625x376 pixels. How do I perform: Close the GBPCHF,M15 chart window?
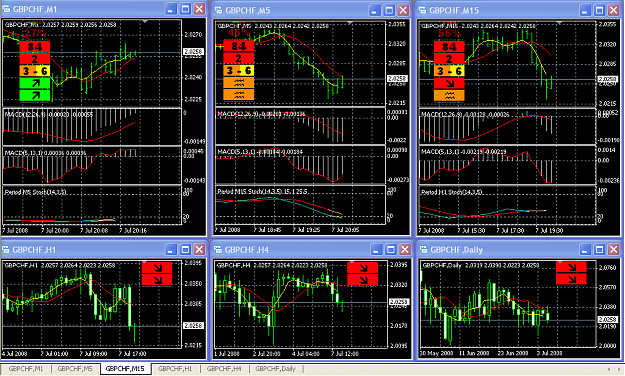(x=613, y=10)
